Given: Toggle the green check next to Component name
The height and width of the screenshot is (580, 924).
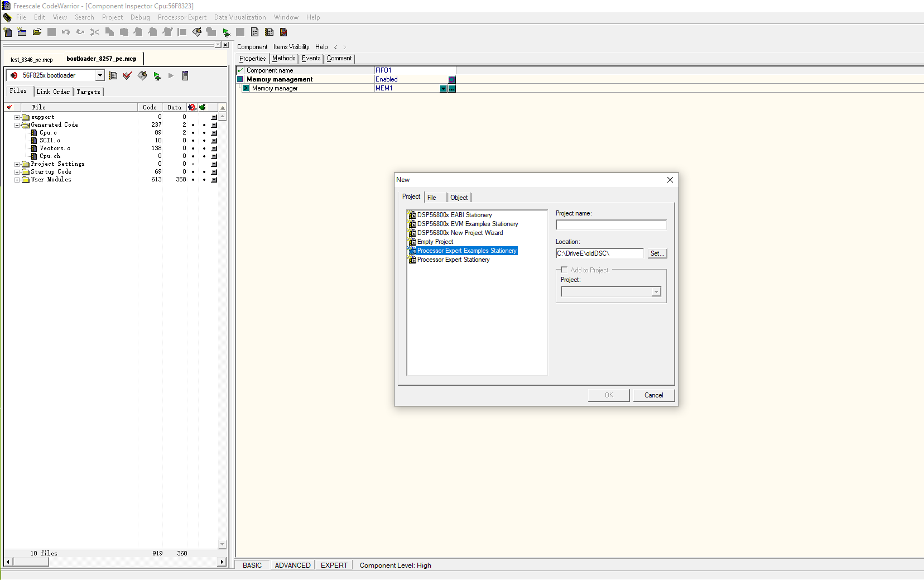Looking at the screenshot, I should tap(240, 70).
